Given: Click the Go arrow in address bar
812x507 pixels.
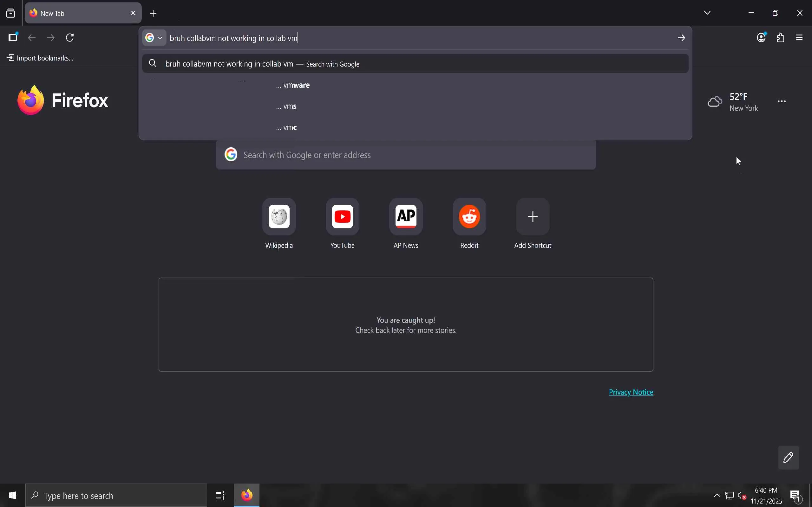Looking at the screenshot, I should tap(681, 38).
